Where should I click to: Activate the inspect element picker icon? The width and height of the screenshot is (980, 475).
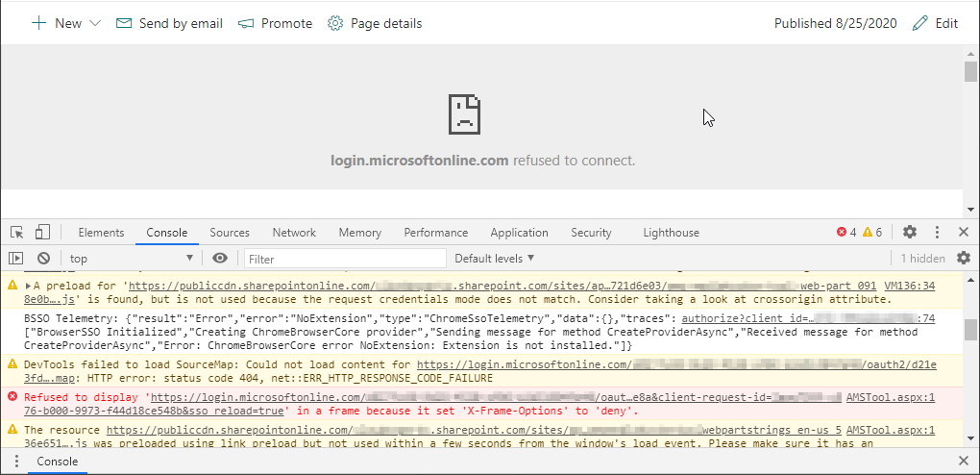(x=17, y=233)
